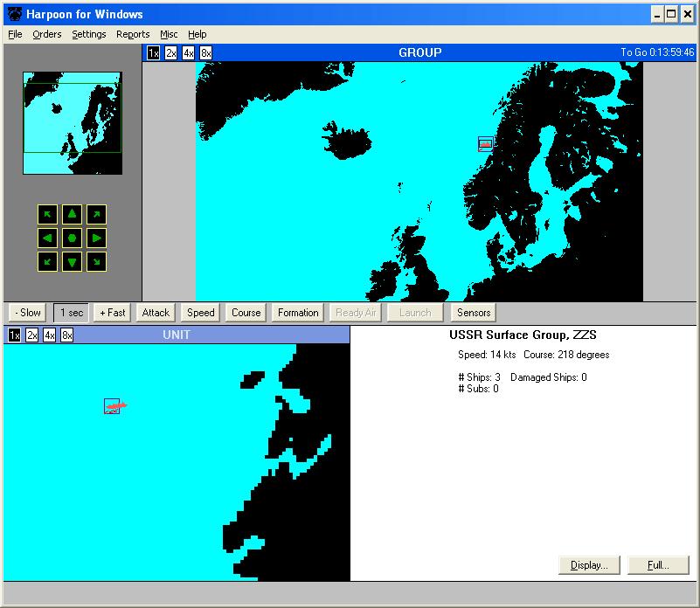Image resolution: width=700 pixels, height=608 pixels.
Task: Click the GROUP window title bar
Action: click(419, 52)
